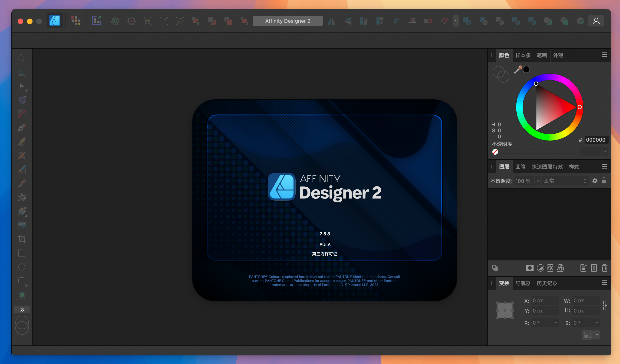Screen dimensions: 620x364
Task: Select the Contour tool
Action: pos(22,100)
